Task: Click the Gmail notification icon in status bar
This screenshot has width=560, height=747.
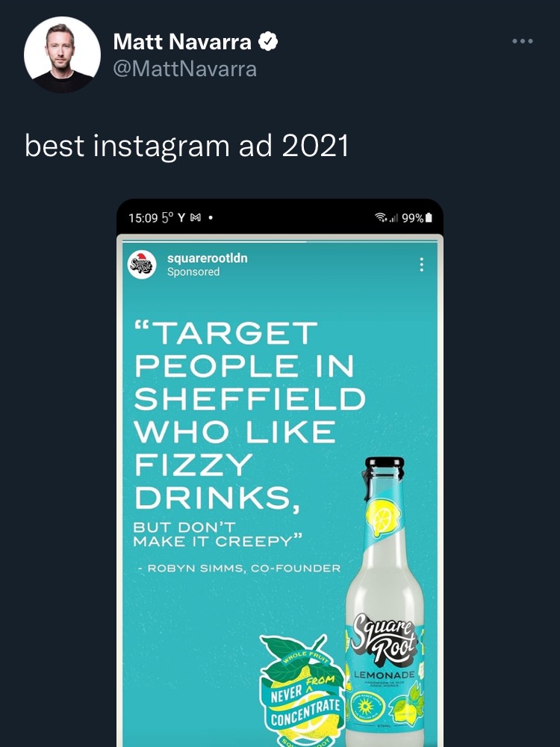Action: click(195, 217)
